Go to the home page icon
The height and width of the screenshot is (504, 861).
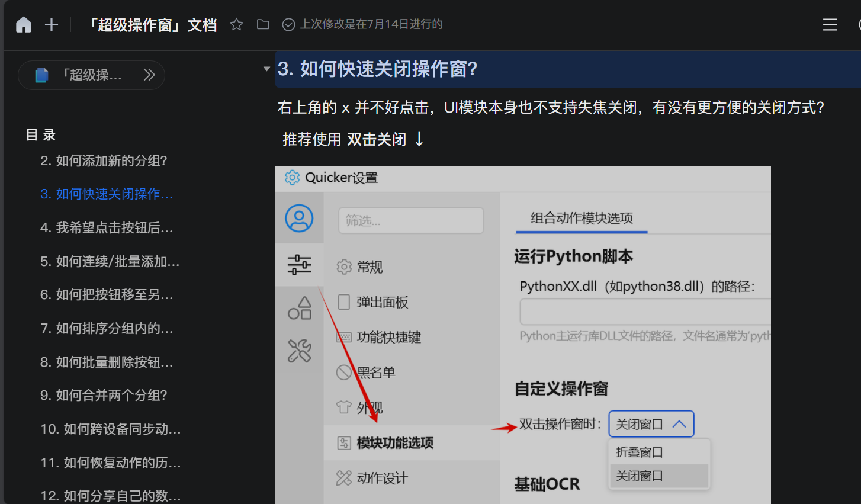pos(24,24)
